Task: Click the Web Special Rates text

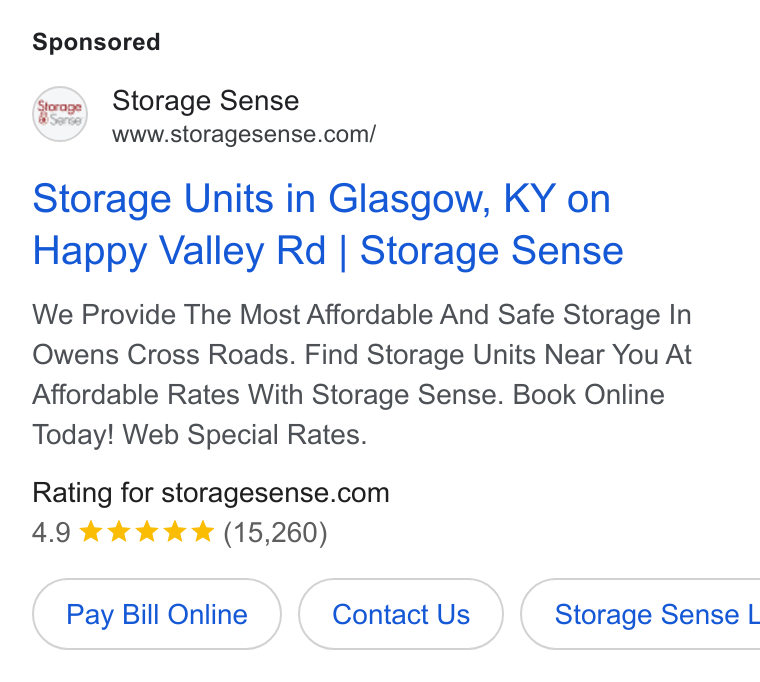Action: pos(245,434)
